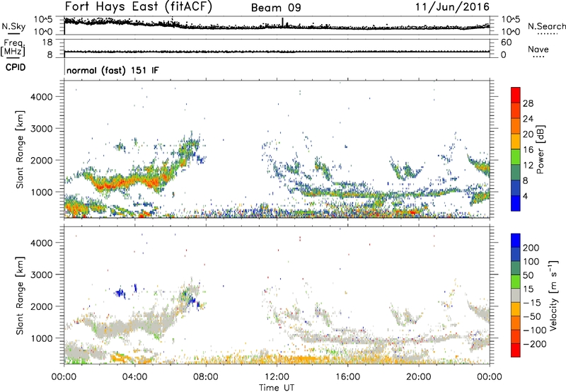Click '3000' tick on Power panel range axis
The image size is (566, 392).
pyautogui.click(x=42, y=129)
